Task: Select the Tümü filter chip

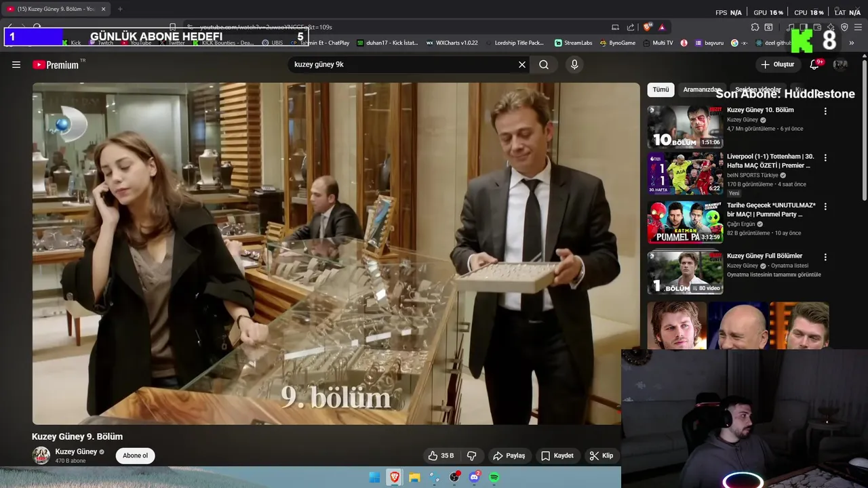Action: 660,89
